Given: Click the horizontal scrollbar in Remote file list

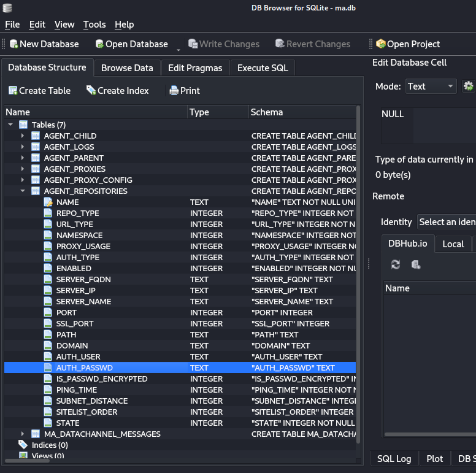Looking at the screenshot, I should click(430, 434).
